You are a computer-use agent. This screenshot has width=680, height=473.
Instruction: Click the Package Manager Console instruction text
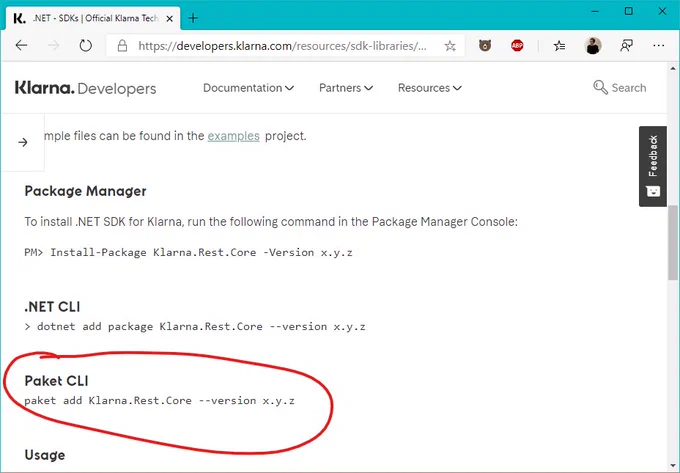[x=271, y=222]
